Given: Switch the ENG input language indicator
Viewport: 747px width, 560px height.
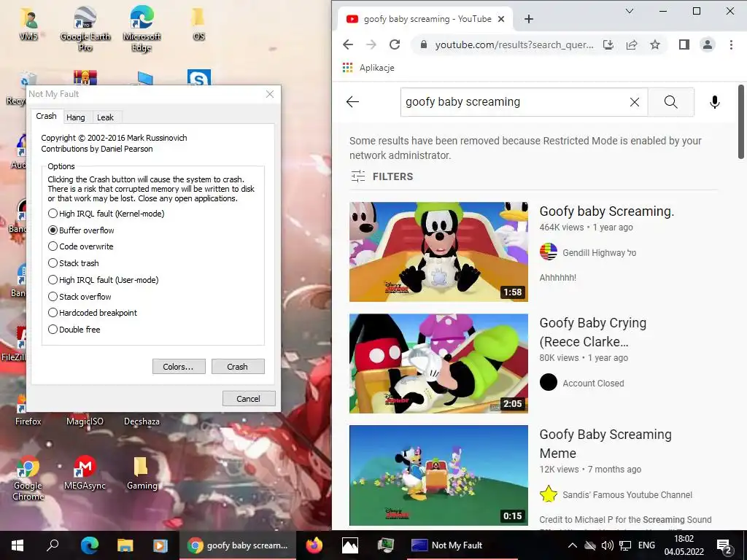Looking at the screenshot, I should tap(646, 545).
